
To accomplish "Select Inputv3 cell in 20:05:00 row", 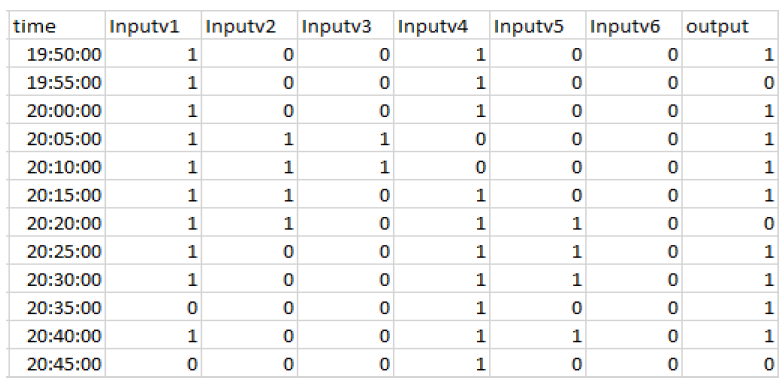I will [345, 138].
